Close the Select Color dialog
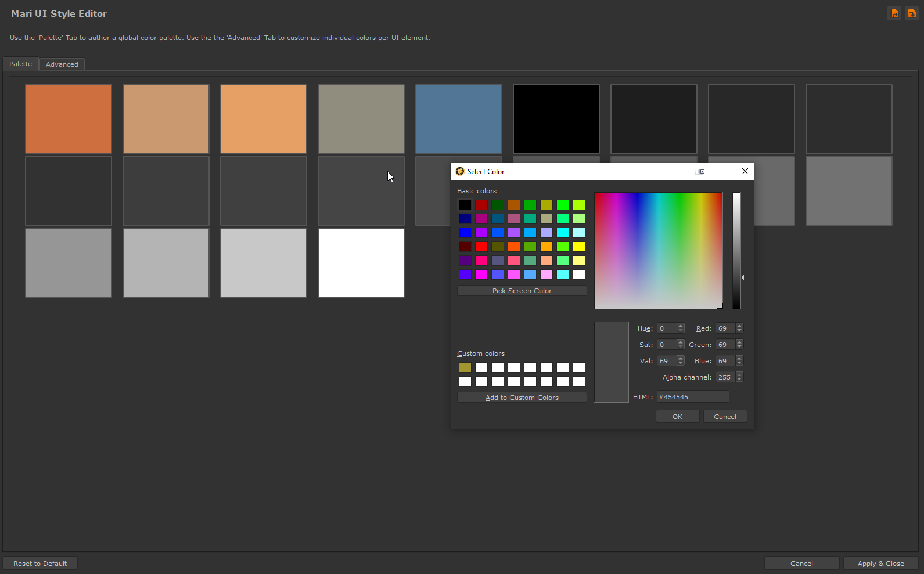The height and width of the screenshot is (574, 924). click(745, 172)
